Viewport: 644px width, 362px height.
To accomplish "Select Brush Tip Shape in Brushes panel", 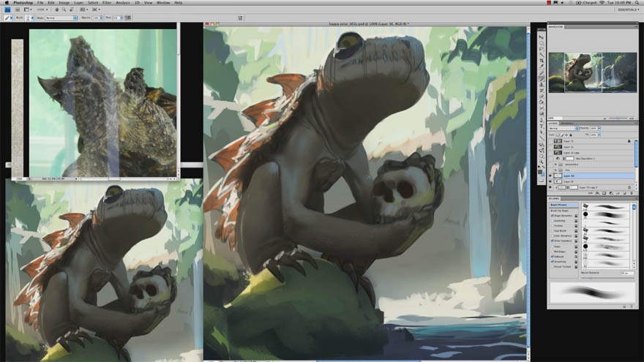I will 559,211.
